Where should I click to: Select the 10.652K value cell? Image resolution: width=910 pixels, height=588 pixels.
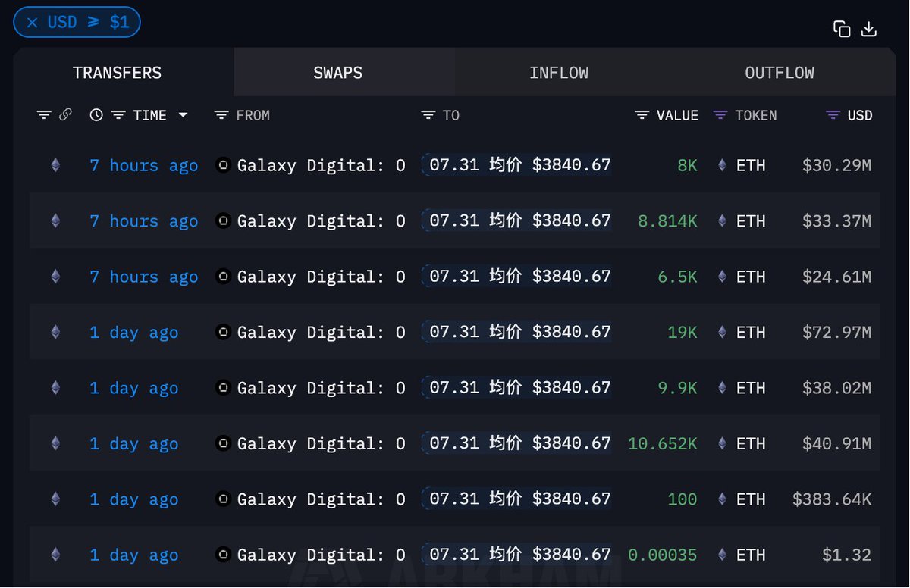point(662,443)
